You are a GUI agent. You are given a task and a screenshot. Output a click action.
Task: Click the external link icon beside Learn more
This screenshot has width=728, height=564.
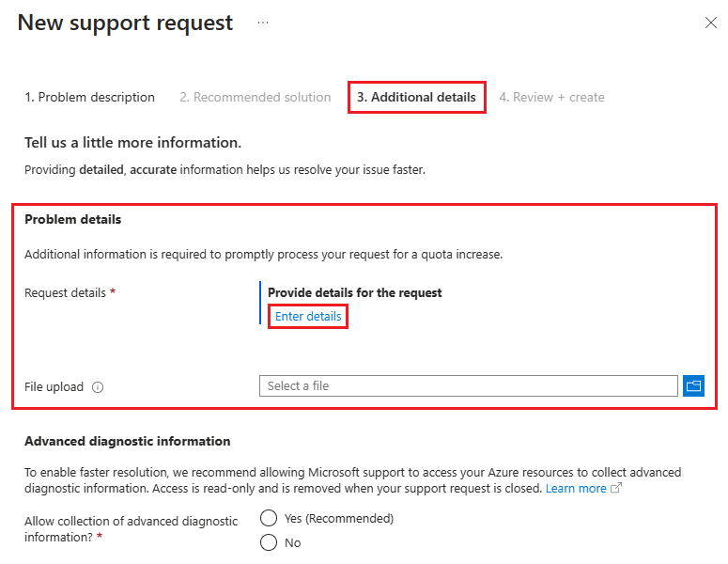(x=616, y=489)
